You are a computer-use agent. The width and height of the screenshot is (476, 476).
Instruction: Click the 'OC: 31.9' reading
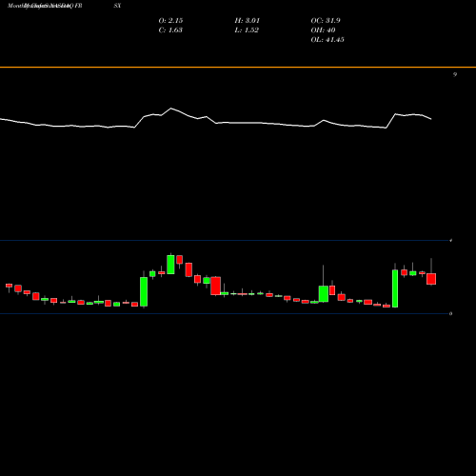pyautogui.click(x=326, y=21)
